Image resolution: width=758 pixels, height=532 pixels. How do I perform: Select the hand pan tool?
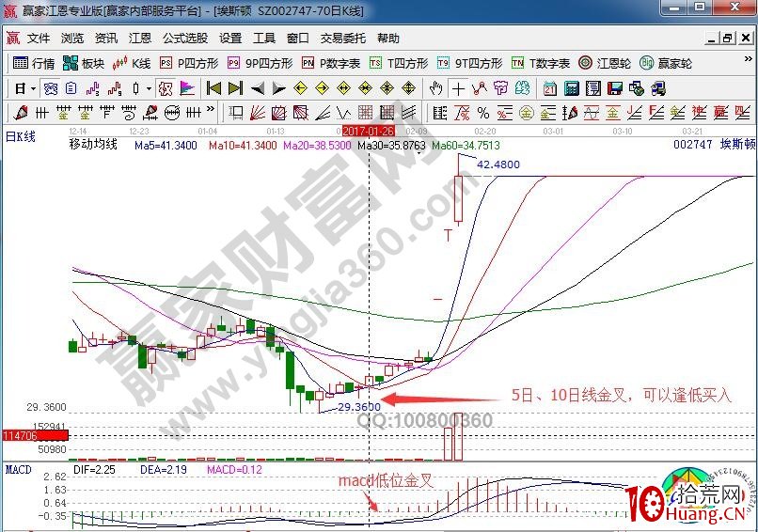click(x=436, y=88)
